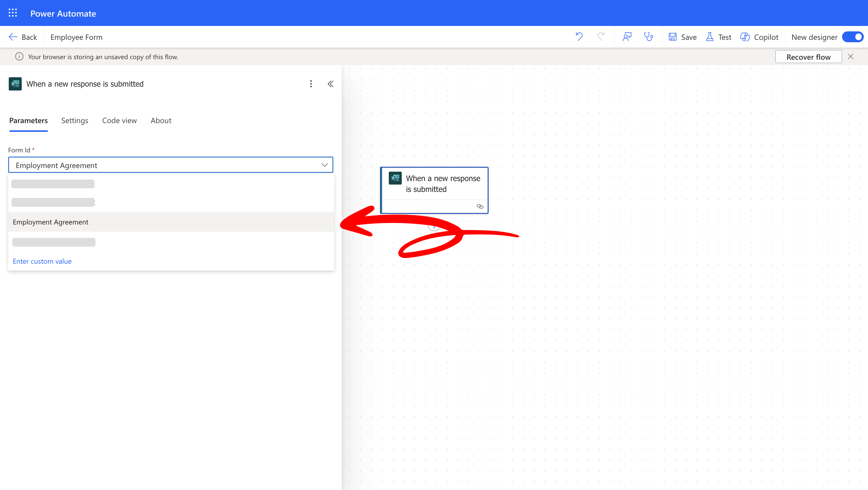Click the Redo arrow icon

tap(601, 37)
